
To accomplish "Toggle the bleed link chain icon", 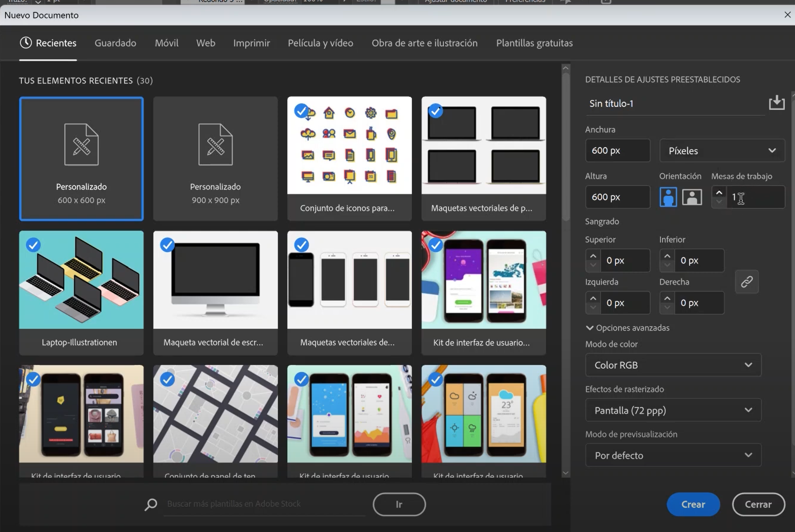I will tap(746, 282).
